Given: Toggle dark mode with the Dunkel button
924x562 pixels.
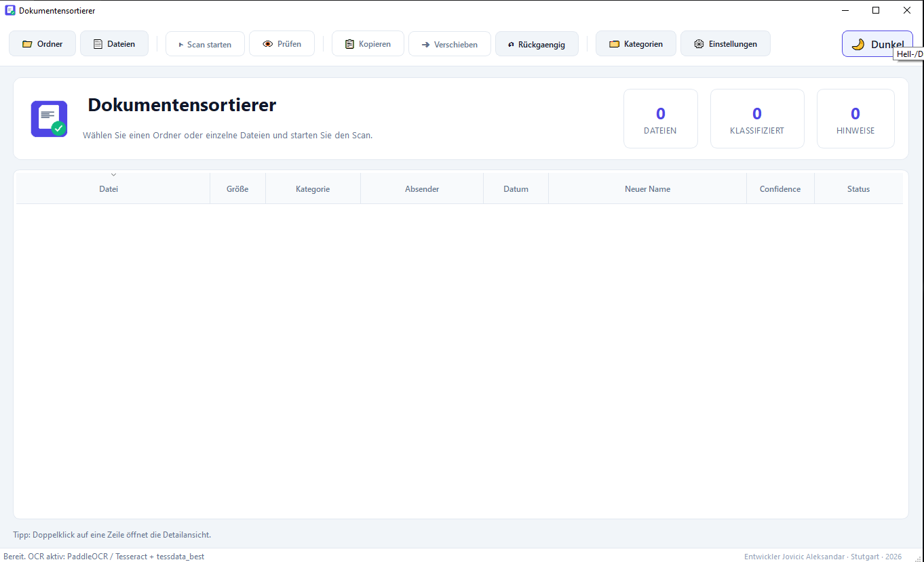Looking at the screenshot, I should [877, 44].
